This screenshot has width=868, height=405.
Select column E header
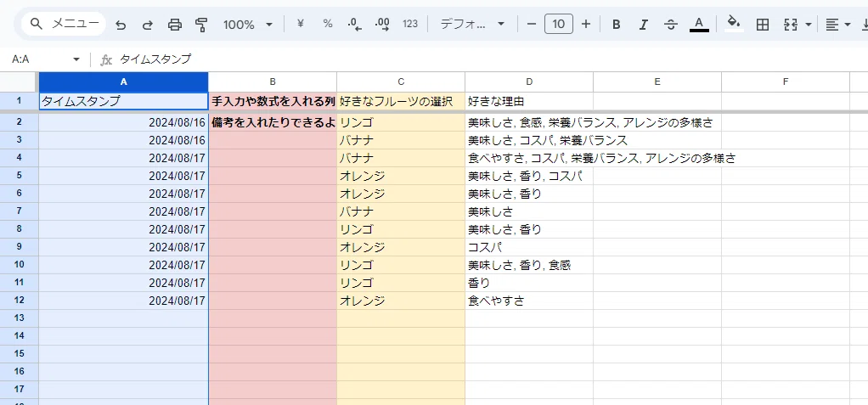pyautogui.click(x=657, y=82)
